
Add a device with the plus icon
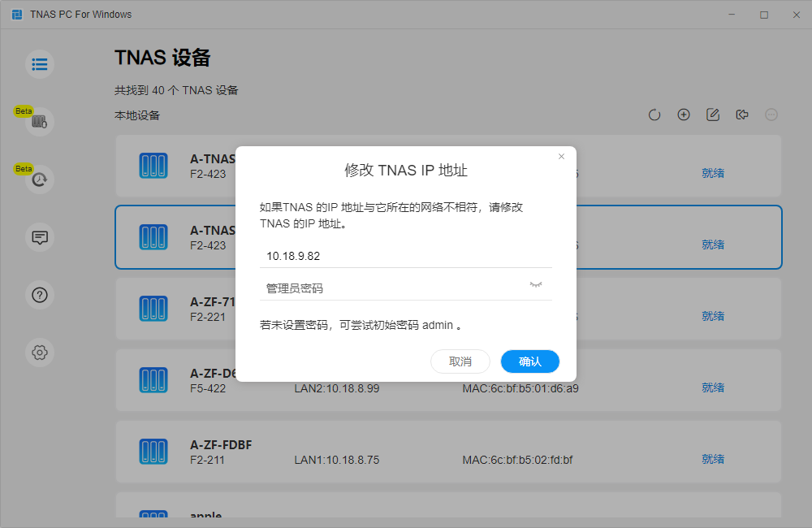(x=684, y=115)
